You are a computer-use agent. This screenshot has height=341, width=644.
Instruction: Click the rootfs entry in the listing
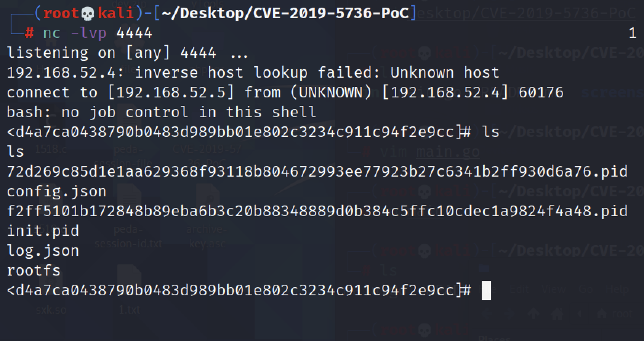pyautogui.click(x=34, y=271)
